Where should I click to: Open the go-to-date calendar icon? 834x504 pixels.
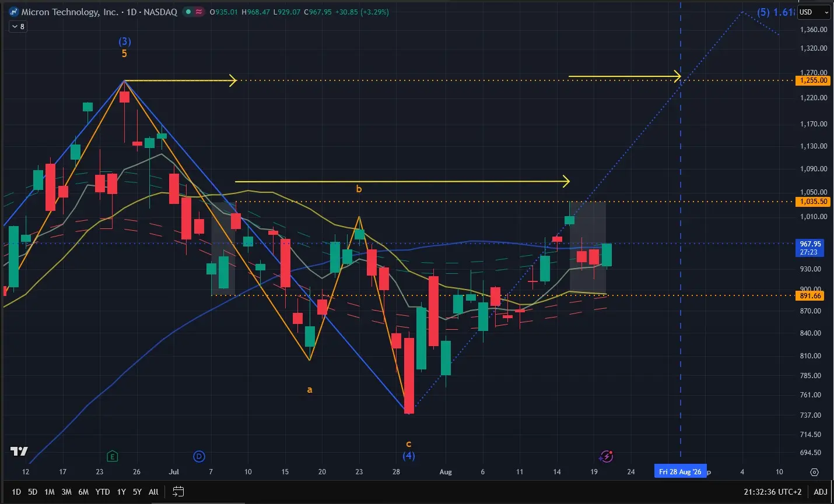[x=178, y=492]
